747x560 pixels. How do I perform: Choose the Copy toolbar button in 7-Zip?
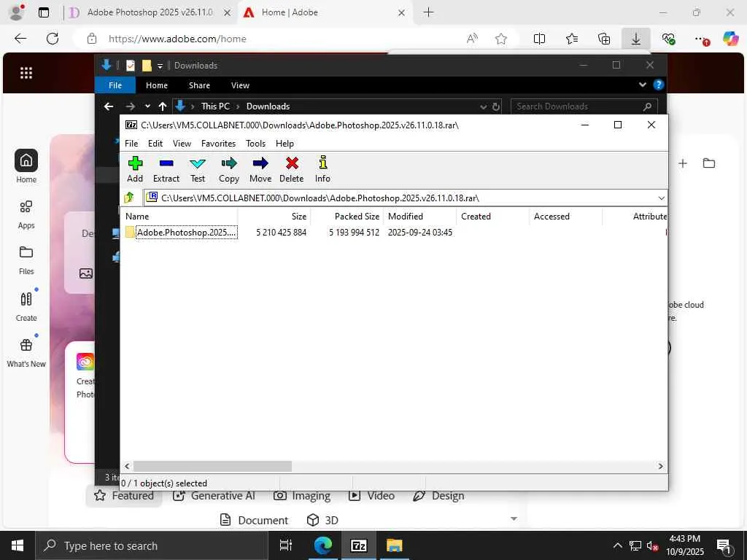point(229,169)
